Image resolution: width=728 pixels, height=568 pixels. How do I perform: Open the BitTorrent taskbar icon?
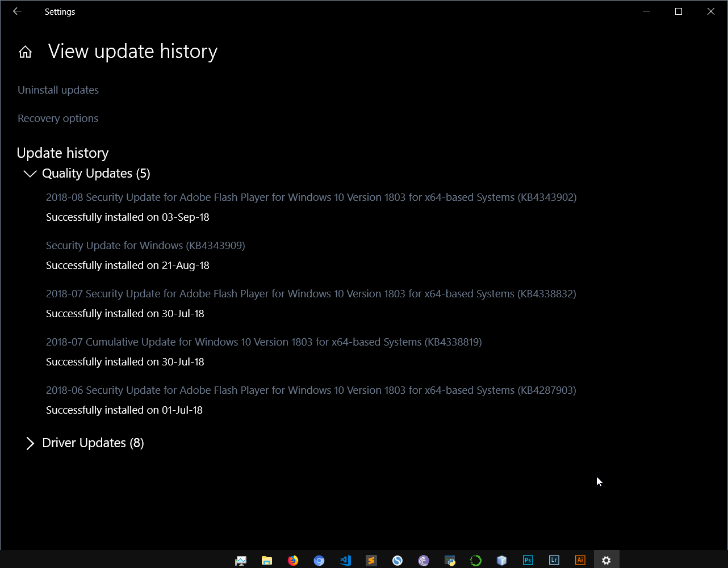pos(424,561)
